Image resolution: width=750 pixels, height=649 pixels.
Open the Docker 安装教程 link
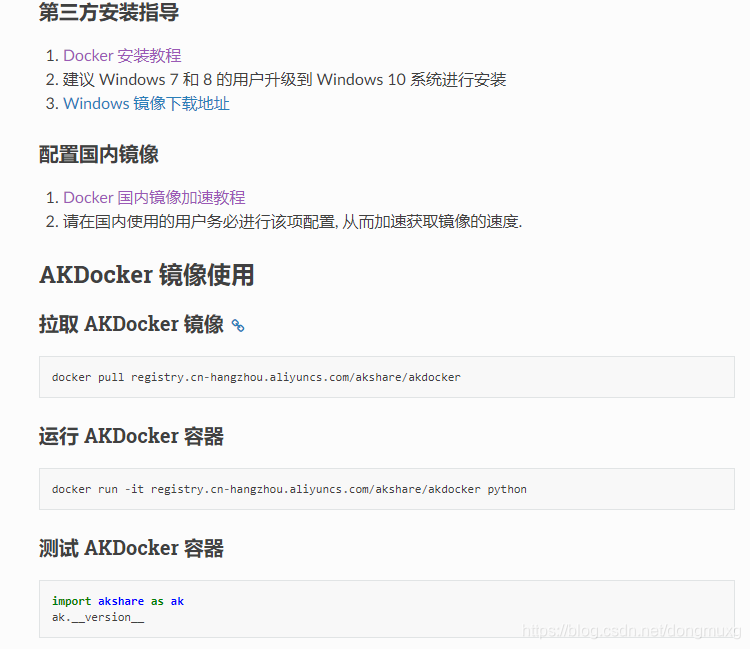[x=122, y=55]
